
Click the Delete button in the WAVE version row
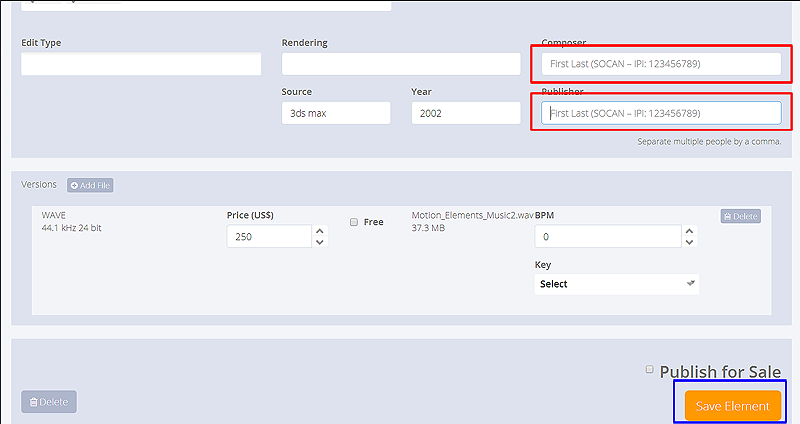point(740,216)
